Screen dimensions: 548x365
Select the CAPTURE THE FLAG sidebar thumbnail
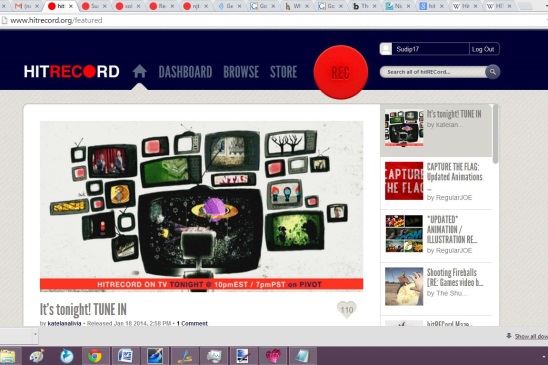point(404,181)
